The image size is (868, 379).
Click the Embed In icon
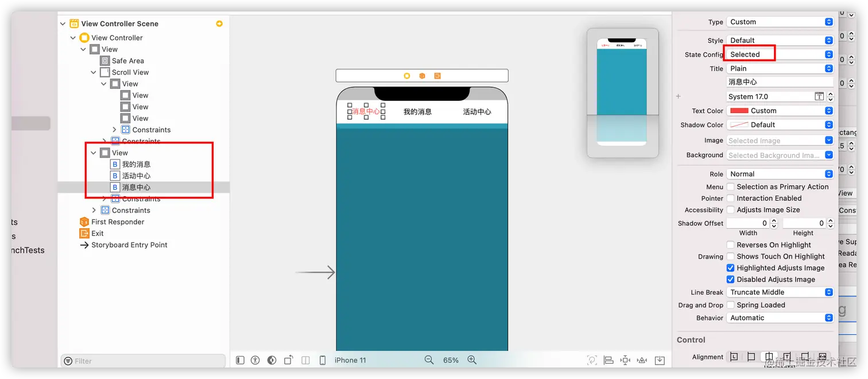[660, 360]
